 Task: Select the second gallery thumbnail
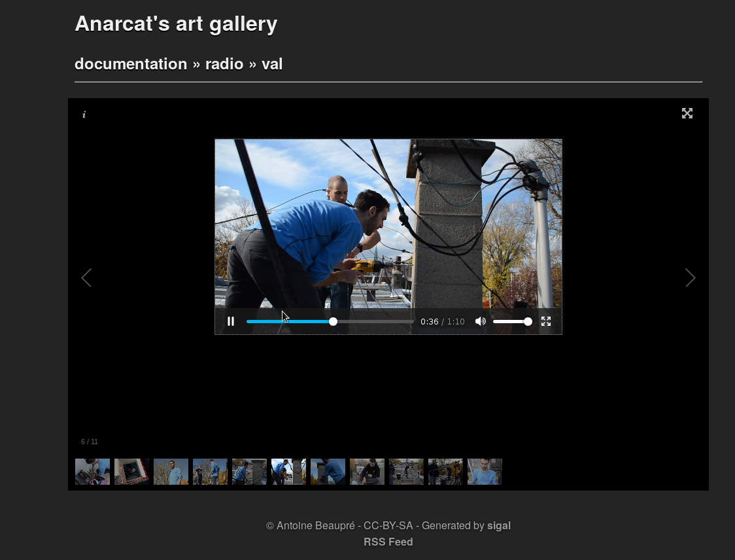click(x=131, y=472)
